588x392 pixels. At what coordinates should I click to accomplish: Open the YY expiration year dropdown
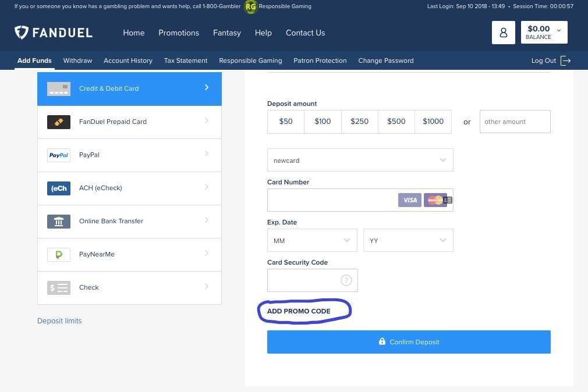(x=408, y=240)
